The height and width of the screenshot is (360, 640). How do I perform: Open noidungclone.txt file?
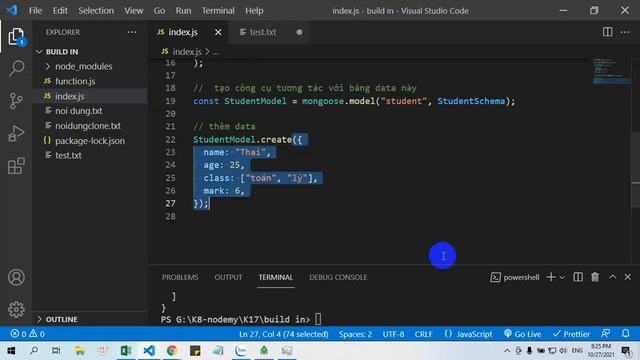click(x=88, y=126)
